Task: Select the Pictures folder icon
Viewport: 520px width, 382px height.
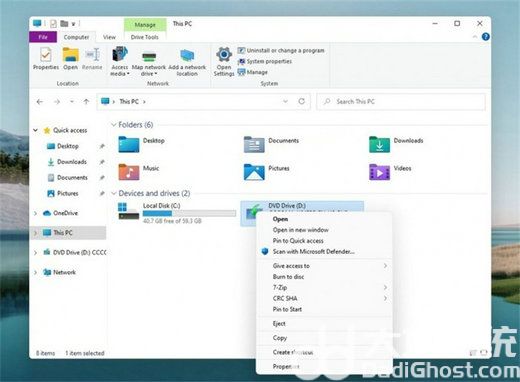Action: 254,172
